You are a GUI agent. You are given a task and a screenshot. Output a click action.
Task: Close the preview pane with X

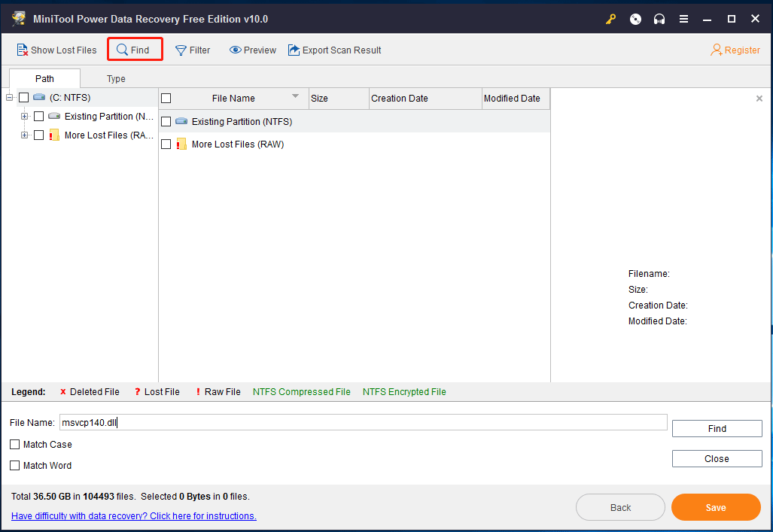(759, 99)
